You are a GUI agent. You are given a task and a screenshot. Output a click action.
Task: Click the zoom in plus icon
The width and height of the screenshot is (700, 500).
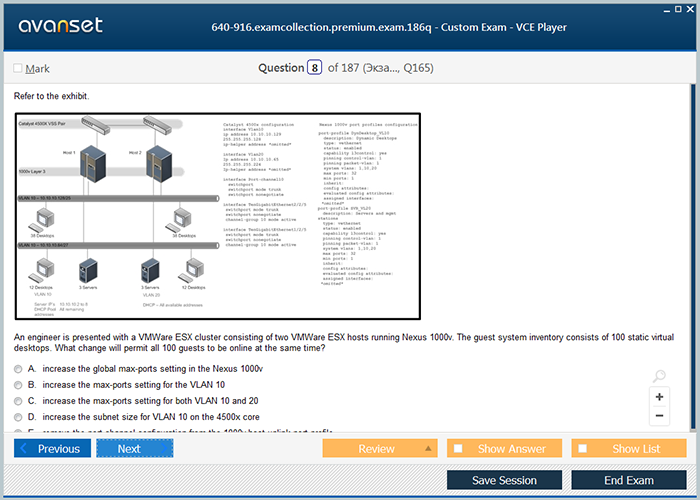659,396
